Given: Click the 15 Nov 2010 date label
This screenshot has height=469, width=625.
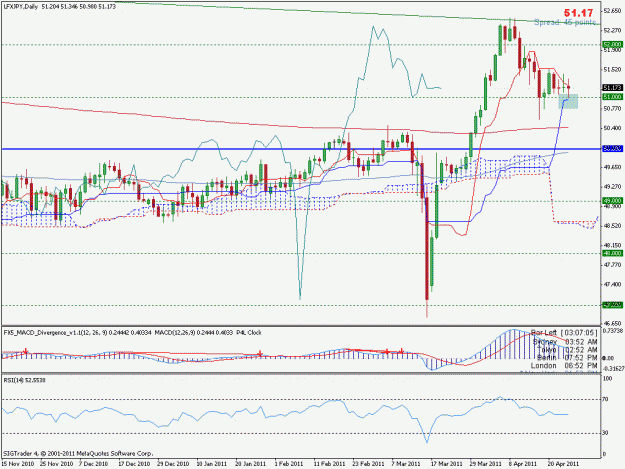Looking at the screenshot, I should 18,464.
